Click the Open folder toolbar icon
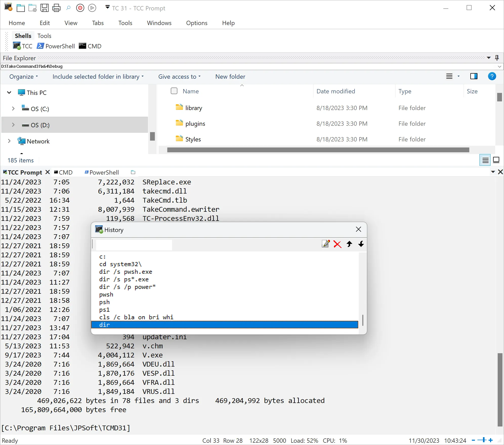The image size is (504, 445). [20, 8]
